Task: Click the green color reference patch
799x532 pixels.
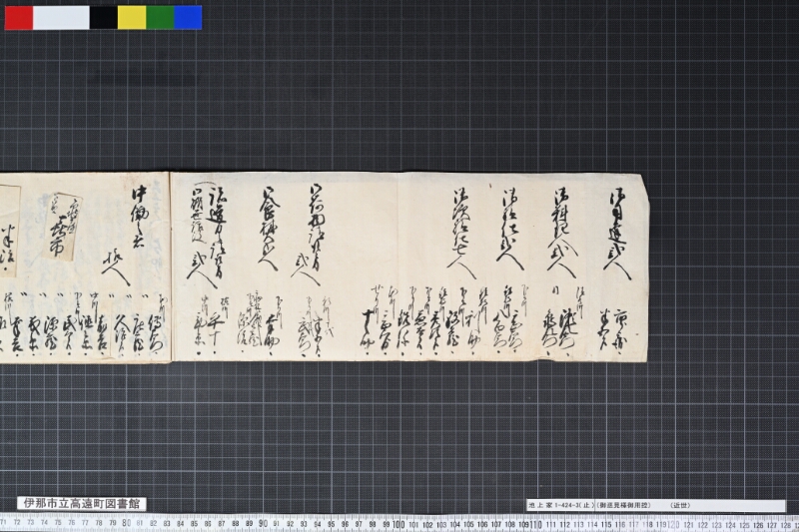Action: coord(160,18)
